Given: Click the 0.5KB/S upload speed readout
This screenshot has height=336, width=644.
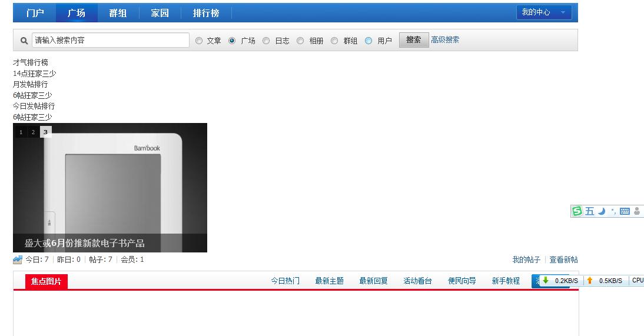Looking at the screenshot, I should pos(610,281).
